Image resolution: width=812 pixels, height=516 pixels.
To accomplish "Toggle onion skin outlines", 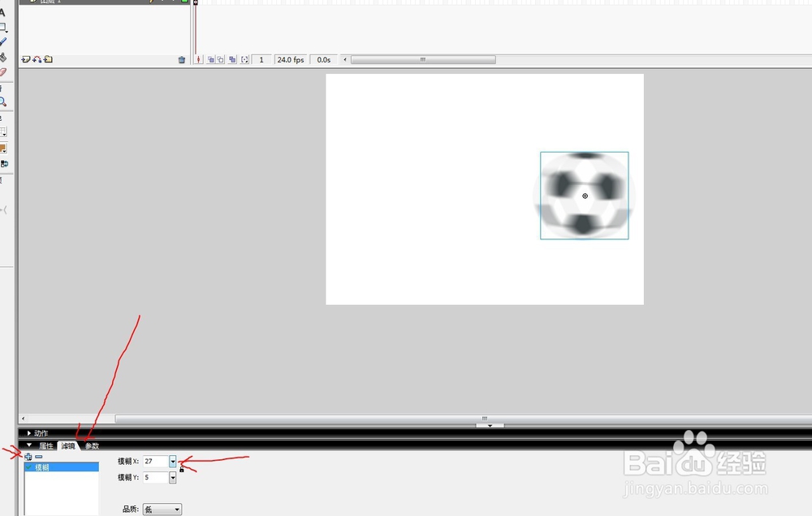I will pos(221,59).
